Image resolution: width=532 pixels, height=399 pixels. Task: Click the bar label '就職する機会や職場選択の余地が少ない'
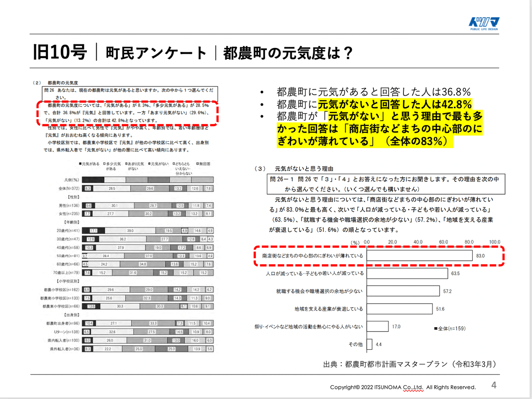tap(319, 291)
